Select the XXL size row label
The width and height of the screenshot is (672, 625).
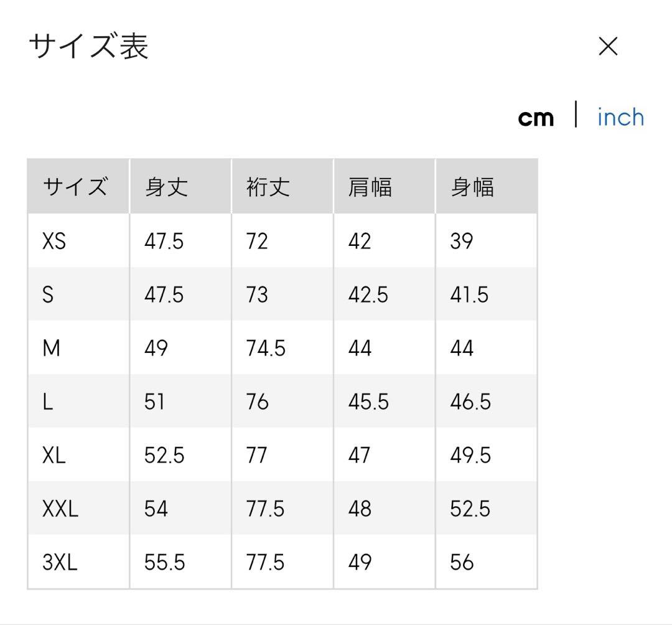(x=60, y=509)
